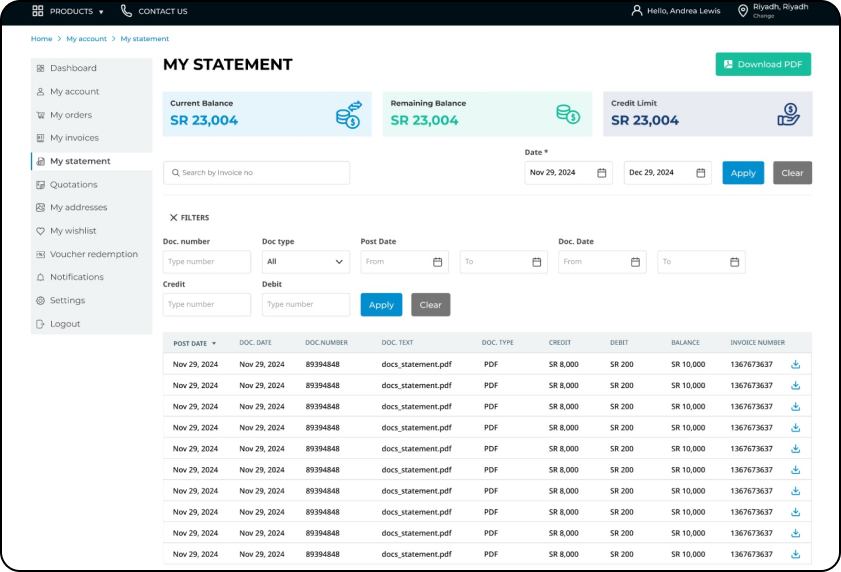Image resolution: width=841 pixels, height=572 pixels.
Task: Close filters with the X icon
Action: pos(173,217)
